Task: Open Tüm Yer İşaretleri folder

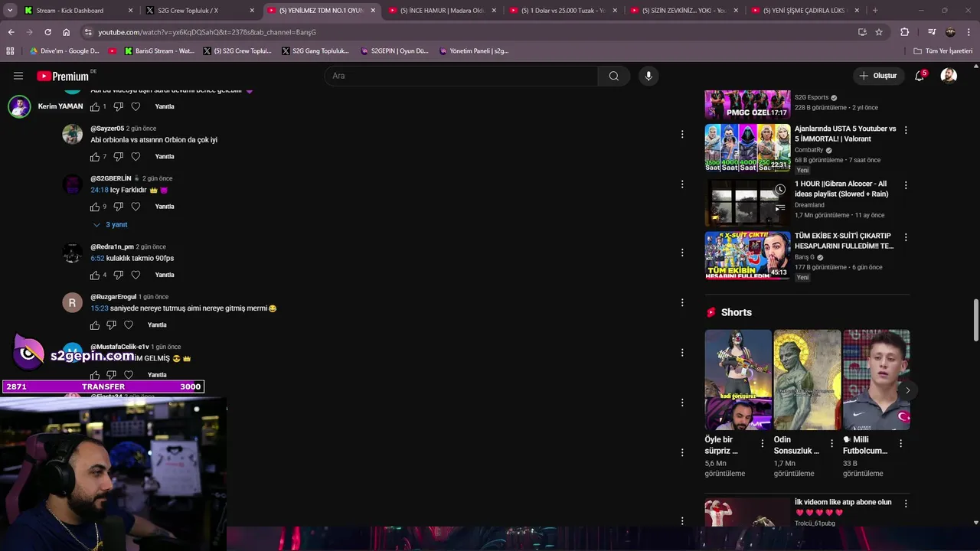Action: click(942, 51)
